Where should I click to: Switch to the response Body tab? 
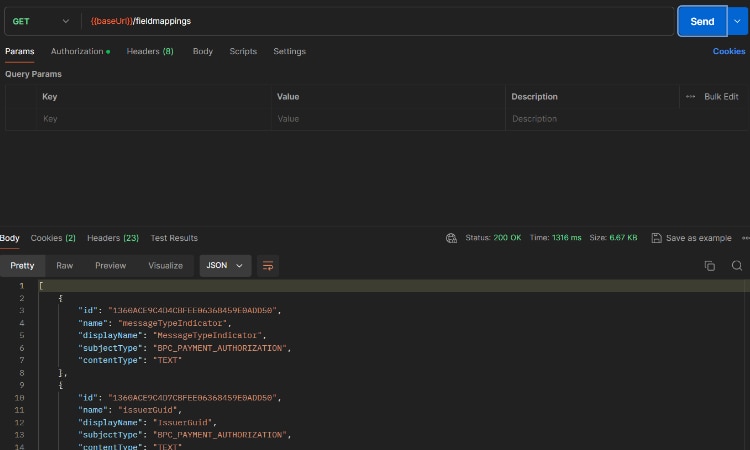[x=10, y=238]
